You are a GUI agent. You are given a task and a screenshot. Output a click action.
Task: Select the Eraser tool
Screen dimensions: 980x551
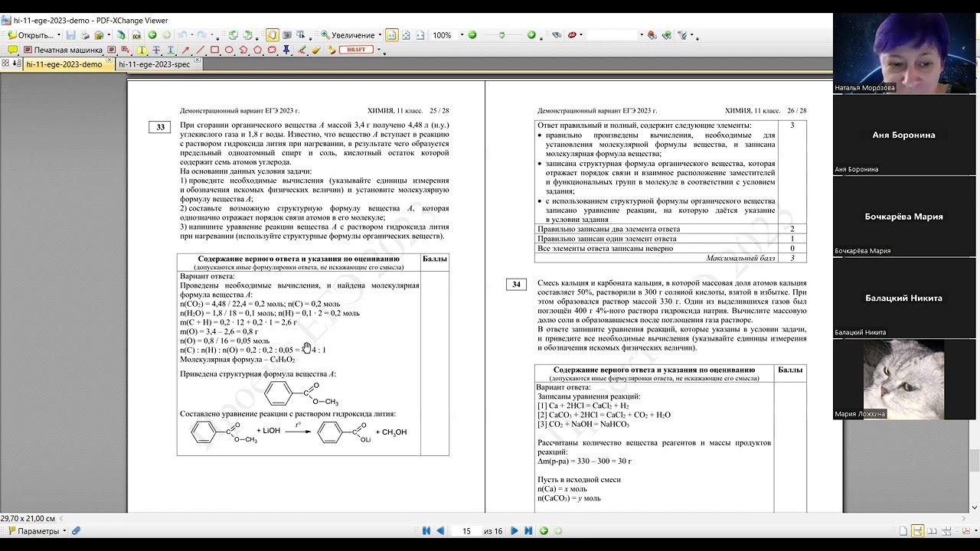pyautogui.click(x=315, y=50)
